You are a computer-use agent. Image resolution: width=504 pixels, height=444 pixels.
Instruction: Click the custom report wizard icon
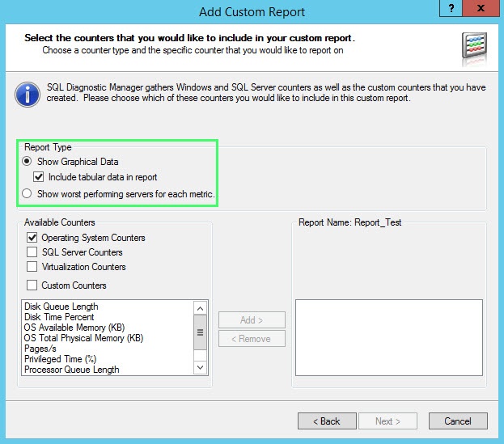click(474, 48)
